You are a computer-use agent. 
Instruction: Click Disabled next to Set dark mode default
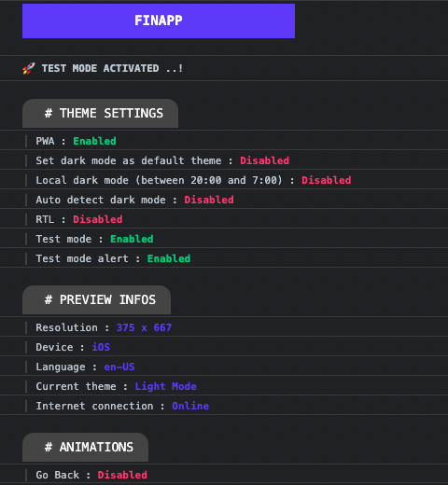264,160
